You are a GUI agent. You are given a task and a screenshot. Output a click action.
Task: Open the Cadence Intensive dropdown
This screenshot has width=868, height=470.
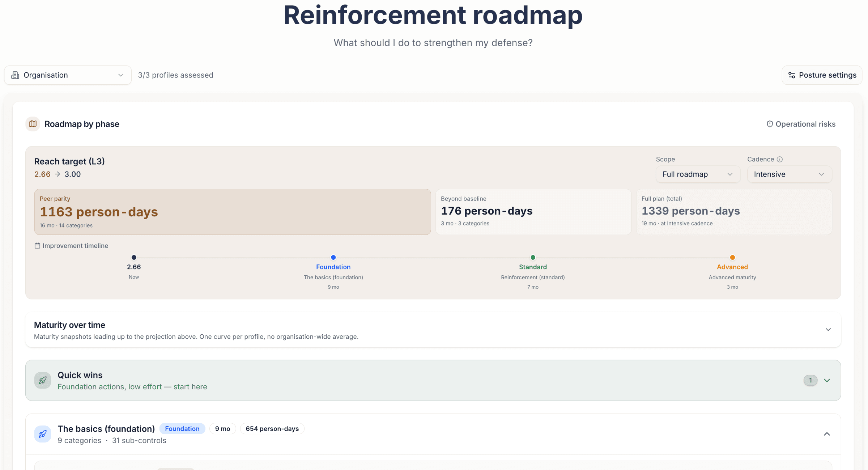tap(789, 174)
